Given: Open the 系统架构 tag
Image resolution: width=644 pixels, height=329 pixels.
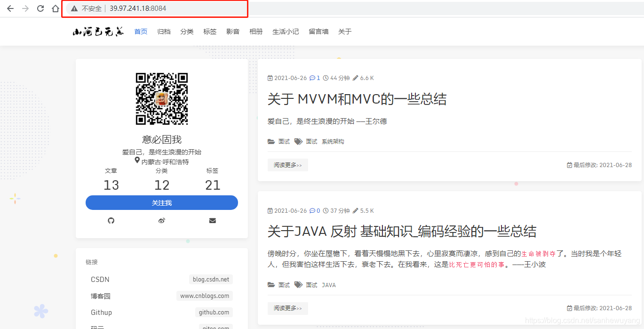Looking at the screenshot, I should click(x=333, y=141).
